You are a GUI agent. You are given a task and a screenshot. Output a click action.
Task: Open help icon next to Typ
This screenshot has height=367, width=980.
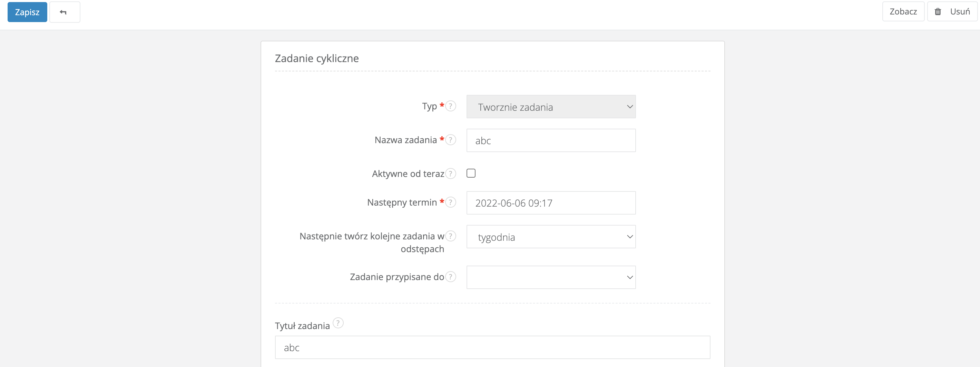click(450, 106)
